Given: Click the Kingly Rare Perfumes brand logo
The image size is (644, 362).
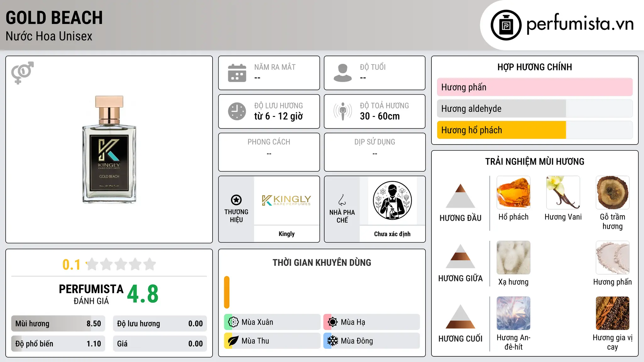Looking at the screenshot, I should pyautogui.click(x=286, y=200).
